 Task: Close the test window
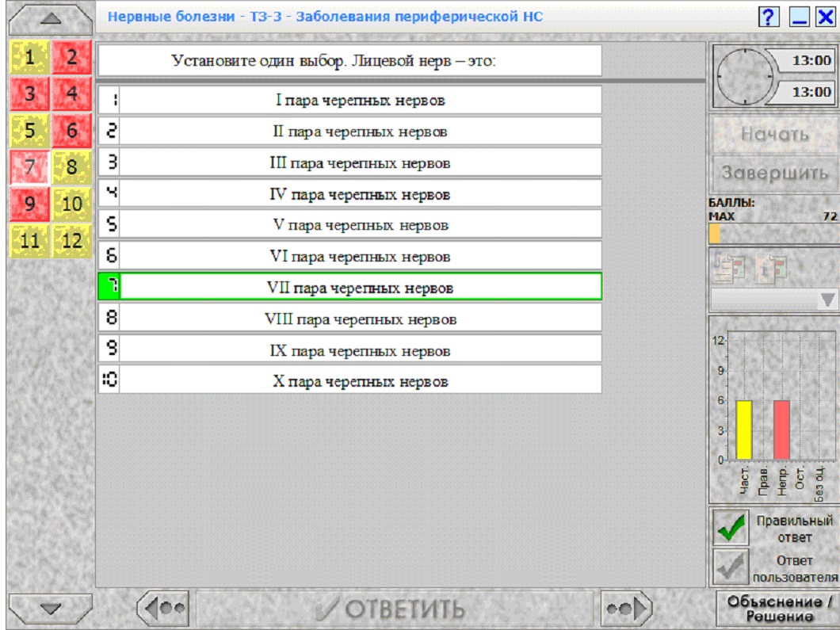(x=826, y=17)
